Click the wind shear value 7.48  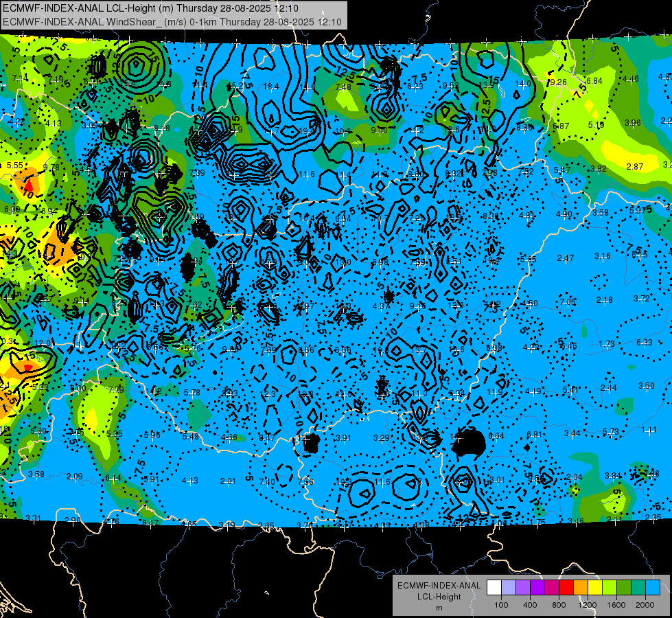coord(343,87)
